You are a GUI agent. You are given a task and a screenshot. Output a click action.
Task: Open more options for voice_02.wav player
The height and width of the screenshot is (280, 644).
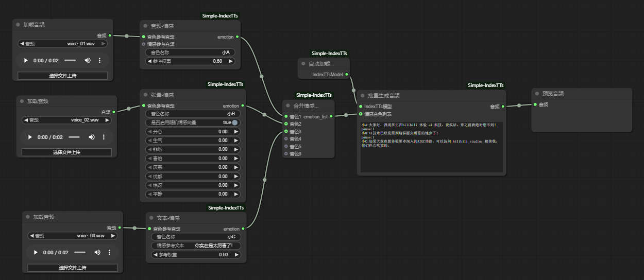tap(104, 137)
